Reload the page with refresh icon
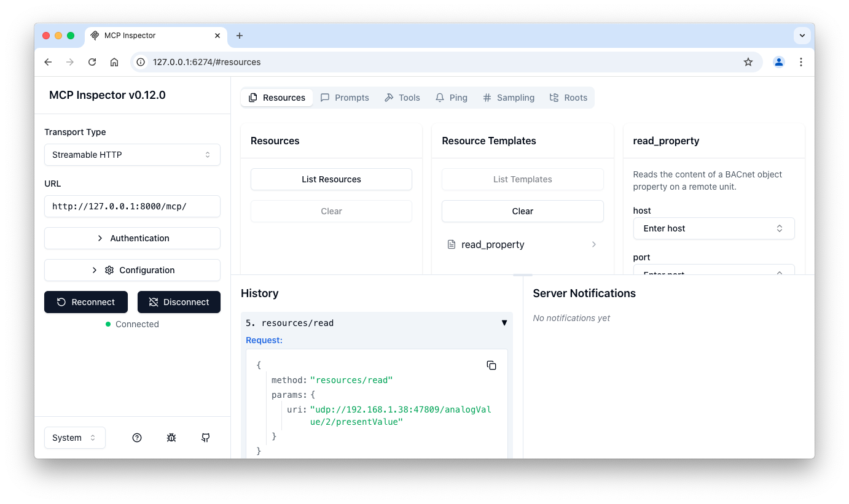This screenshot has height=504, width=849. coord(92,62)
